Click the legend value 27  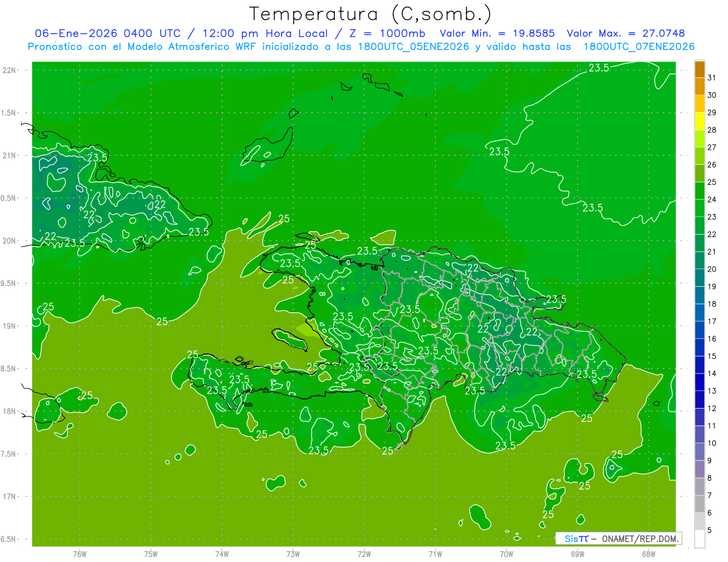712,147
